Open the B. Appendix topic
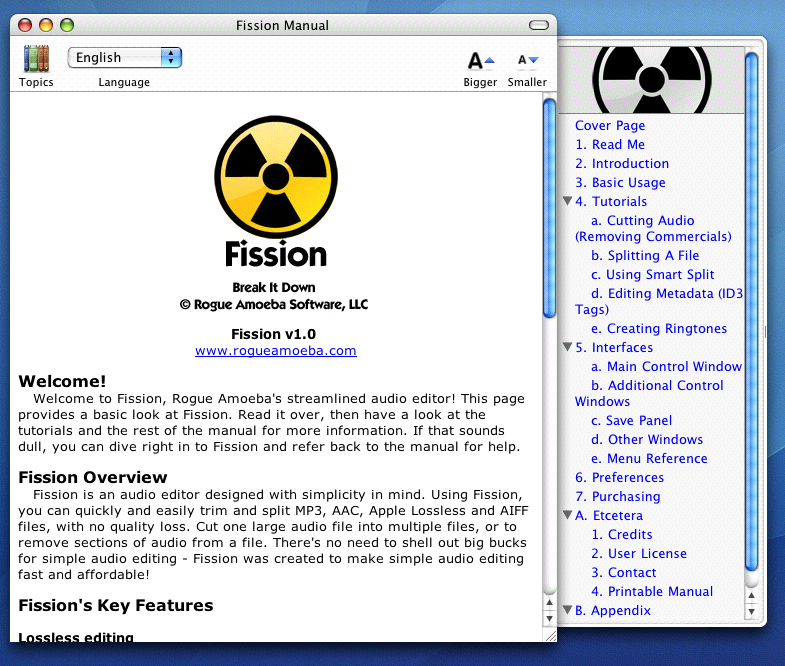785x666 pixels. [613, 610]
